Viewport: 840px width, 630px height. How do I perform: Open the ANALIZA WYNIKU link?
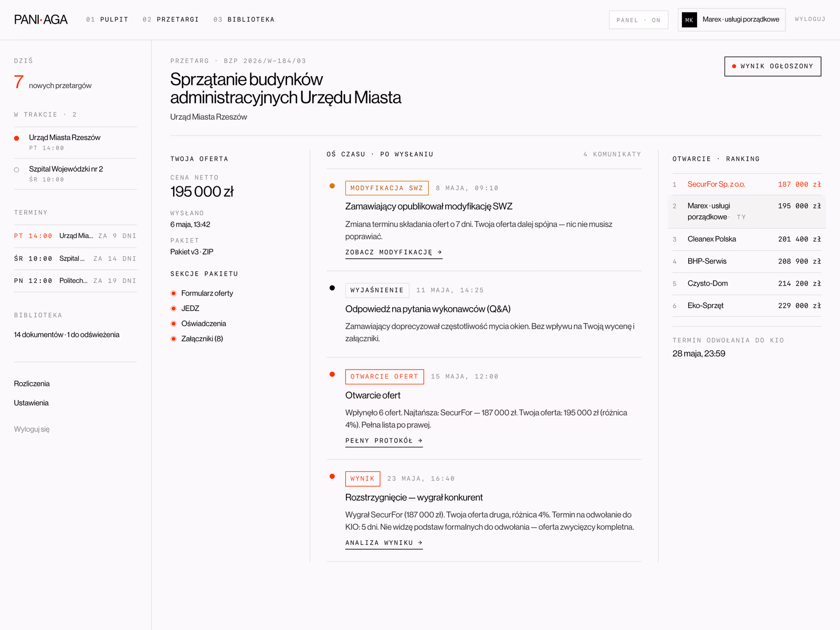384,543
